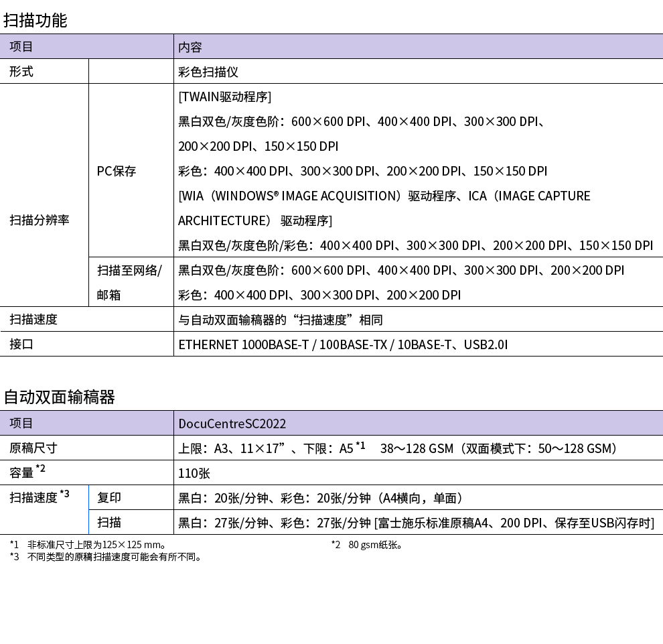The width and height of the screenshot is (663, 644).
Task: Click the 容量 *2 row label
Action: (x=27, y=471)
